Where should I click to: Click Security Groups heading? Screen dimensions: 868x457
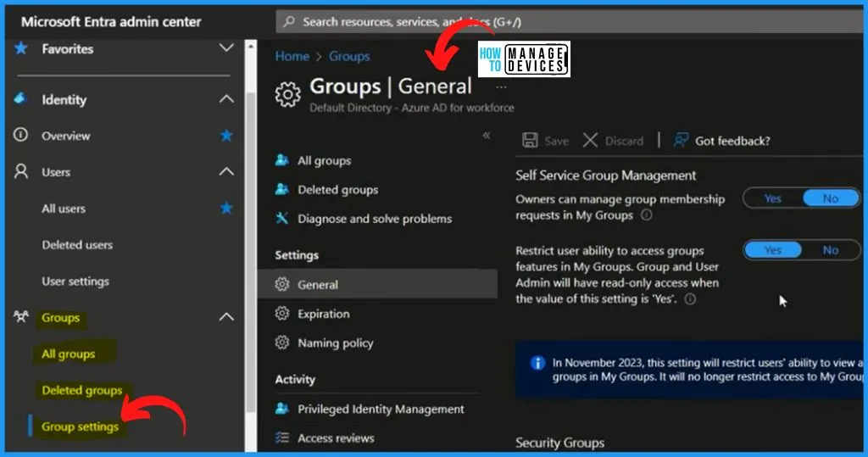point(559,443)
